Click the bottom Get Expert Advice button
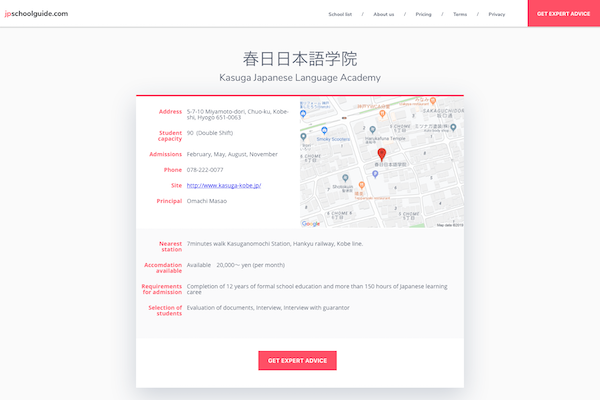600x400 pixels. pos(297,361)
